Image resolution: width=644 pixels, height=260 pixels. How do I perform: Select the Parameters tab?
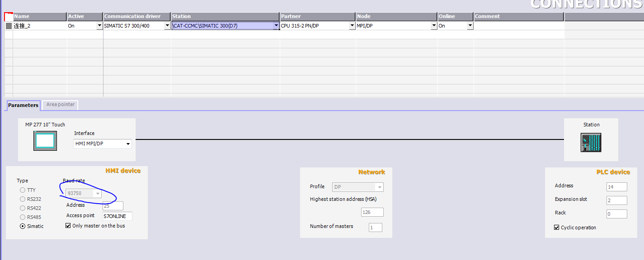tap(23, 105)
